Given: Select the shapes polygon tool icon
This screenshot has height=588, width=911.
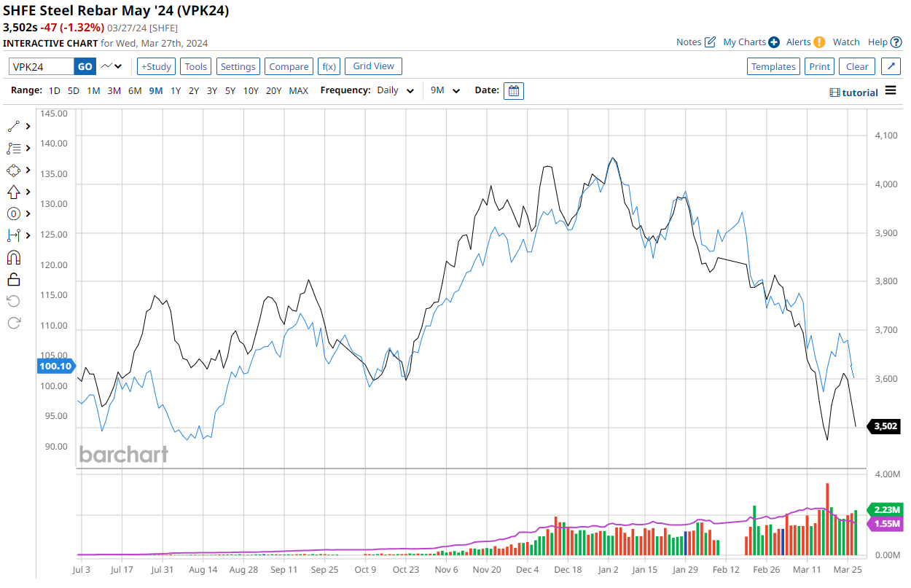Looking at the screenshot, I should point(14,170).
